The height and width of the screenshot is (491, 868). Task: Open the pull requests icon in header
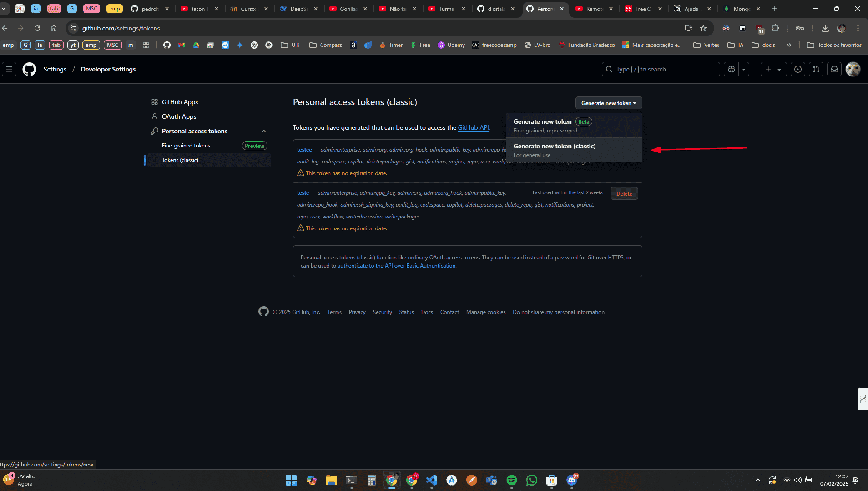coord(816,69)
